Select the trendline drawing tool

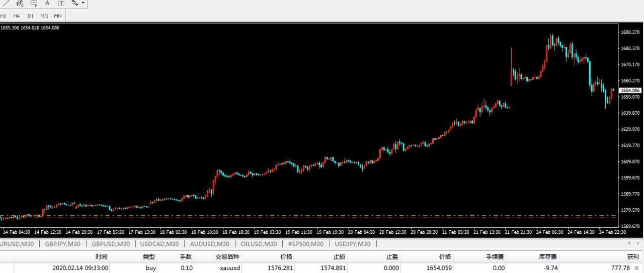(6, 3)
